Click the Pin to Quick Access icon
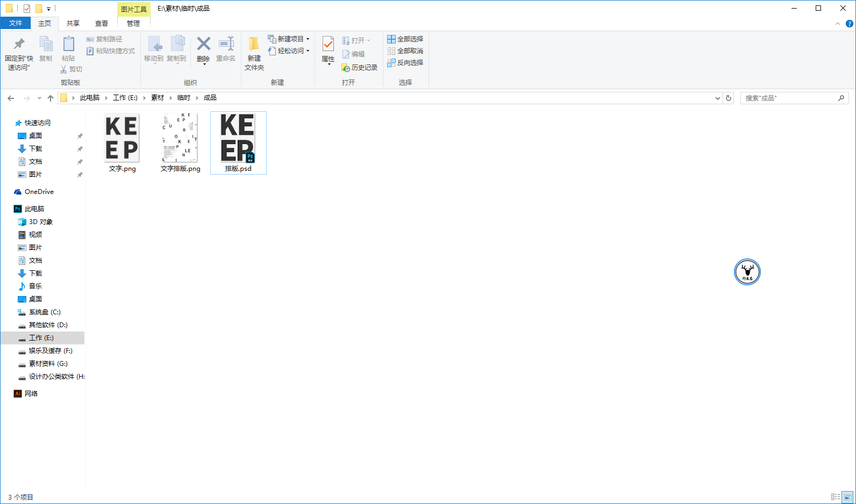Viewport: 856px width, 504px height. (x=19, y=44)
